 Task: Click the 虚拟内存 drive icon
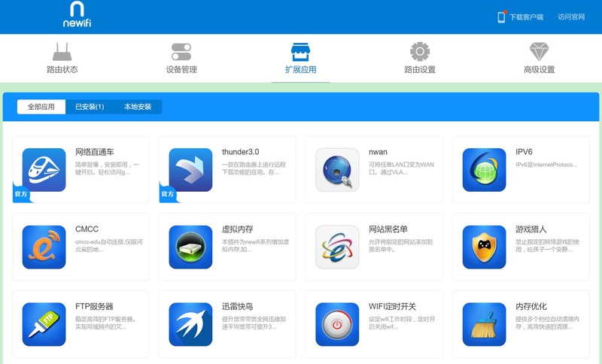click(x=191, y=247)
